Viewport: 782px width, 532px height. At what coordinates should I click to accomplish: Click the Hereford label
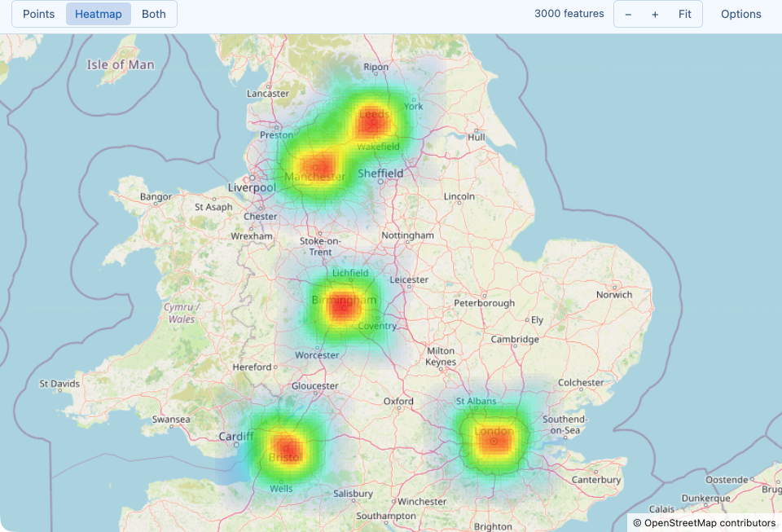pyautogui.click(x=252, y=367)
